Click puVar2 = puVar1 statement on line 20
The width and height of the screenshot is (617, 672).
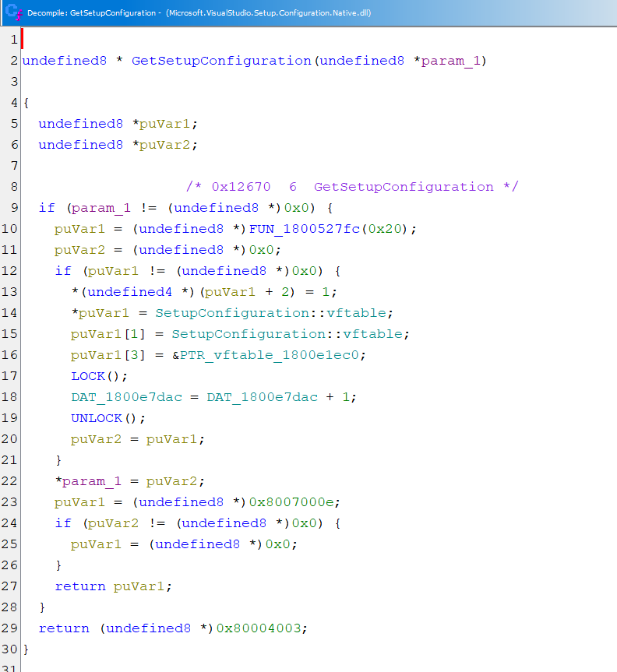pos(137,439)
